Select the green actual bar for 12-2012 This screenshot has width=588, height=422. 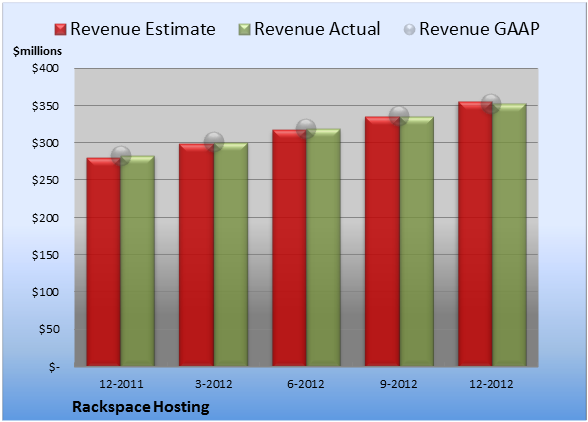click(509, 235)
